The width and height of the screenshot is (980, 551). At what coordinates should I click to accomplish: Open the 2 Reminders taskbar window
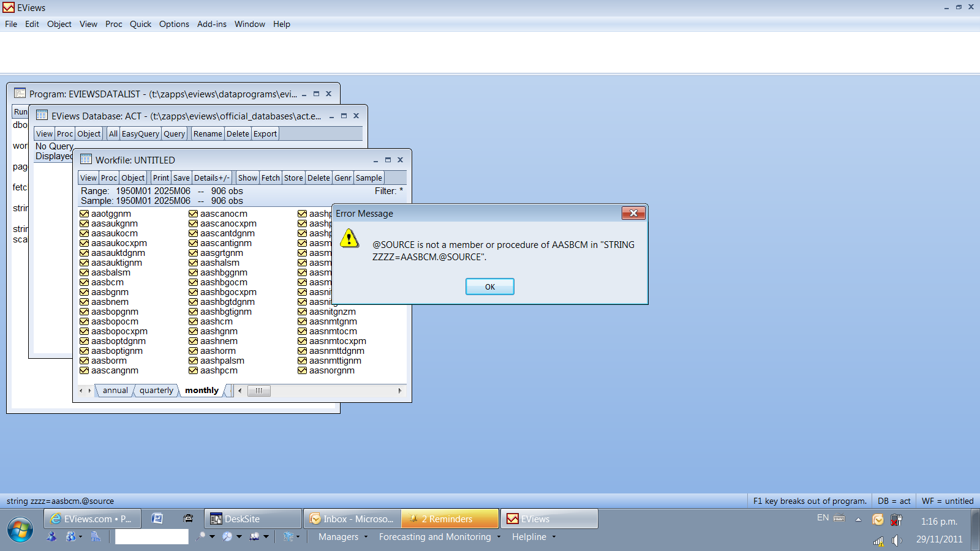coord(450,519)
